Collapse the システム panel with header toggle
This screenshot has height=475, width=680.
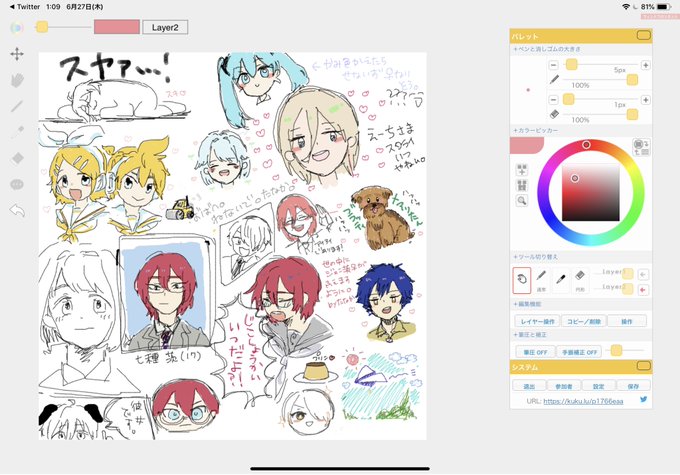(x=644, y=367)
